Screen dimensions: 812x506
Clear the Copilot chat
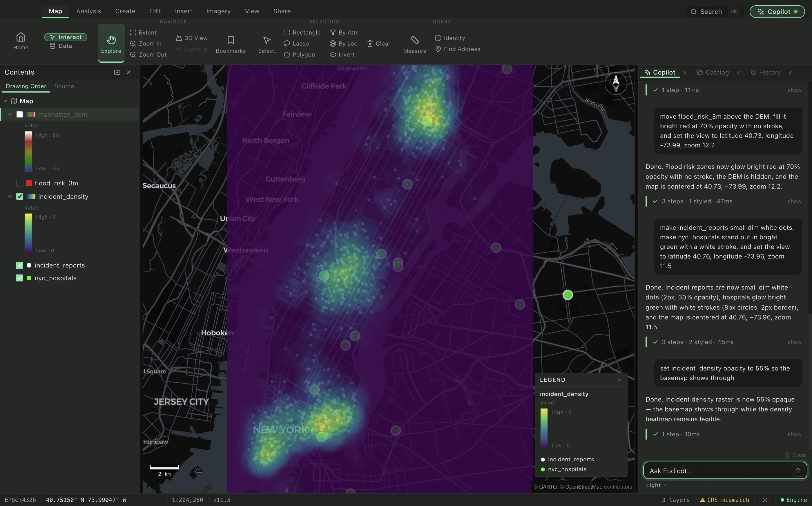point(795,455)
